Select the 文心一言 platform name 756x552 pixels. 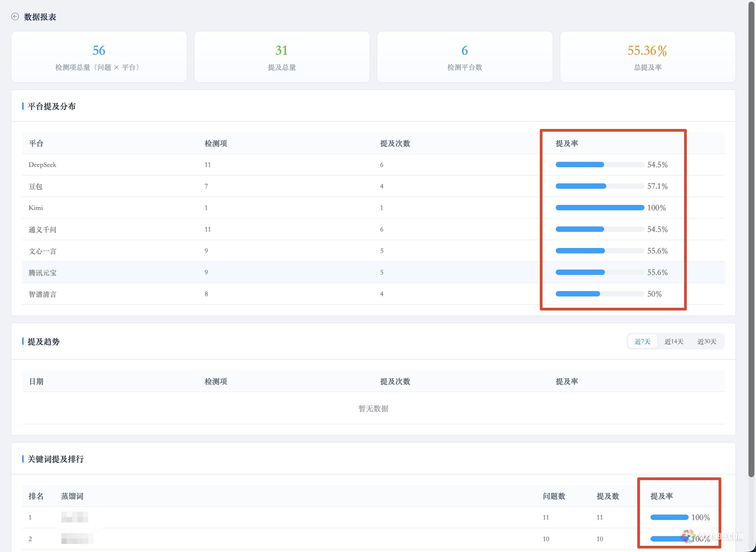[43, 251]
